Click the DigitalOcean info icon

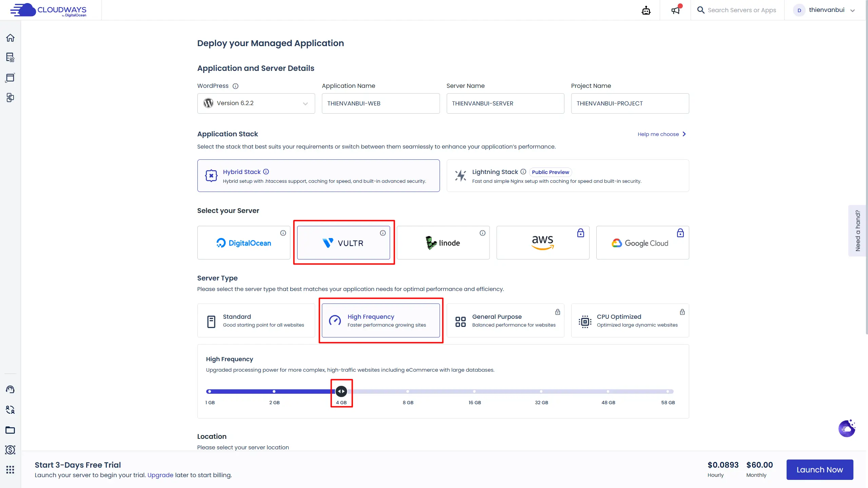click(x=283, y=233)
